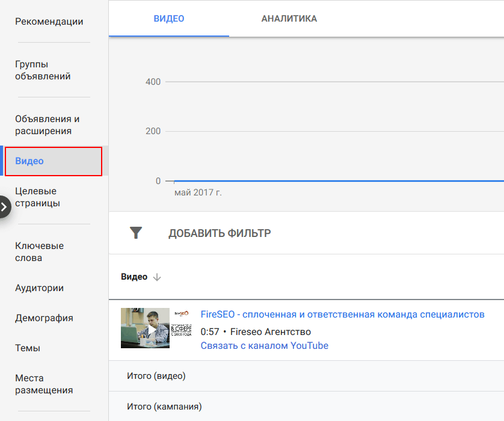Open Целевые страницы in sidebar
Viewport: 504px width, 421px height.
[x=37, y=197]
